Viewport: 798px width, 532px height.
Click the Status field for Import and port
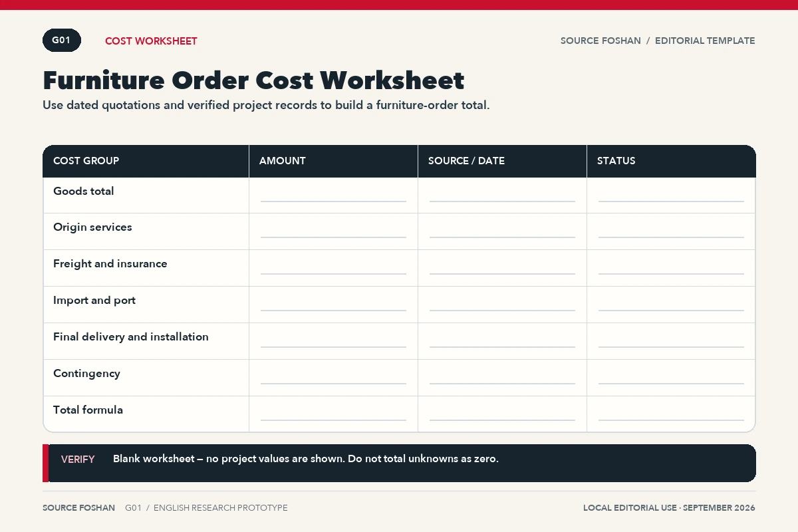pos(671,305)
